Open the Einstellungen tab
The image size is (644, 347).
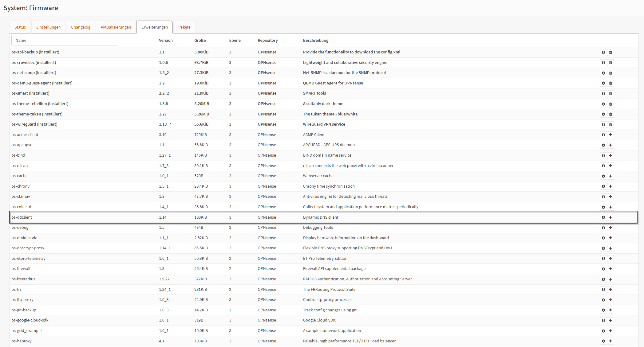(x=48, y=27)
